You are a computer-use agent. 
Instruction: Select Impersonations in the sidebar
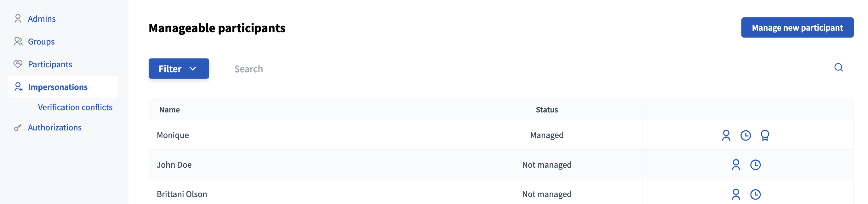58,87
